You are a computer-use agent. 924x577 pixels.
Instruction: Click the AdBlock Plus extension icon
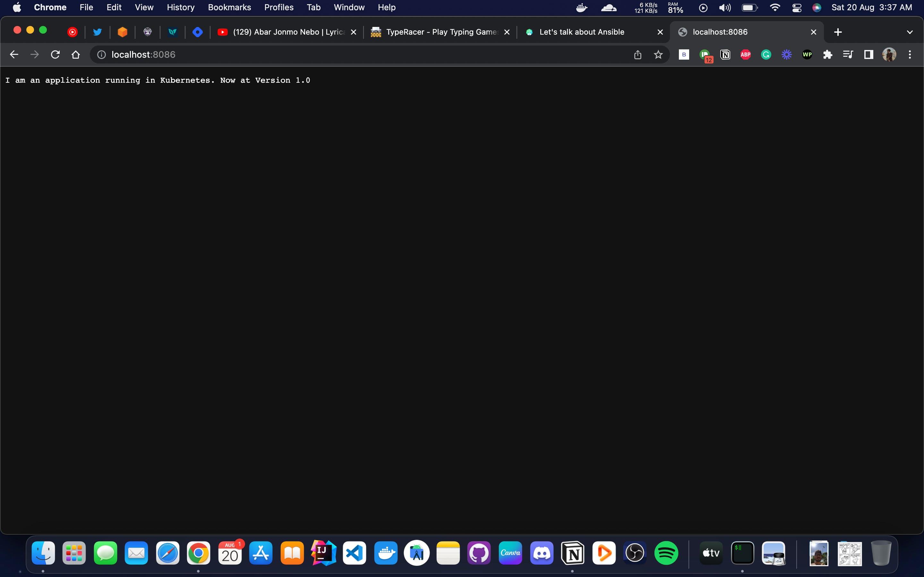tap(745, 54)
